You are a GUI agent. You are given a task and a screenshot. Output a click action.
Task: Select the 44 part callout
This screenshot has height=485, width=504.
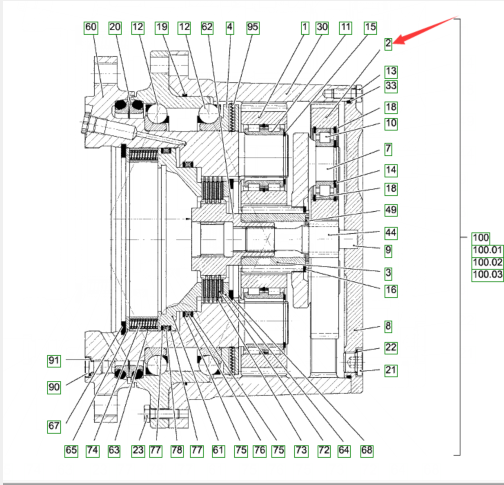click(x=391, y=233)
